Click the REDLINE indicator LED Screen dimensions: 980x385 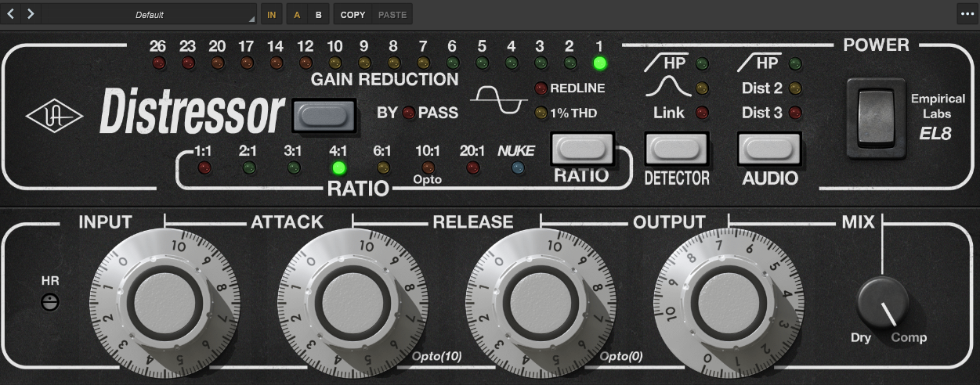pyautogui.click(x=541, y=88)
